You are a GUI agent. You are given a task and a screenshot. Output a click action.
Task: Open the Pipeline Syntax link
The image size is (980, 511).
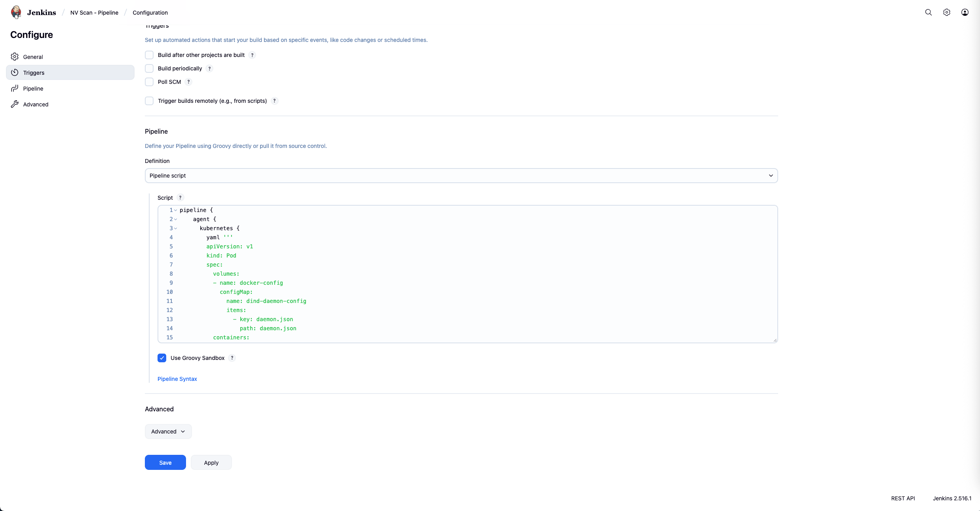click(177, 379)
